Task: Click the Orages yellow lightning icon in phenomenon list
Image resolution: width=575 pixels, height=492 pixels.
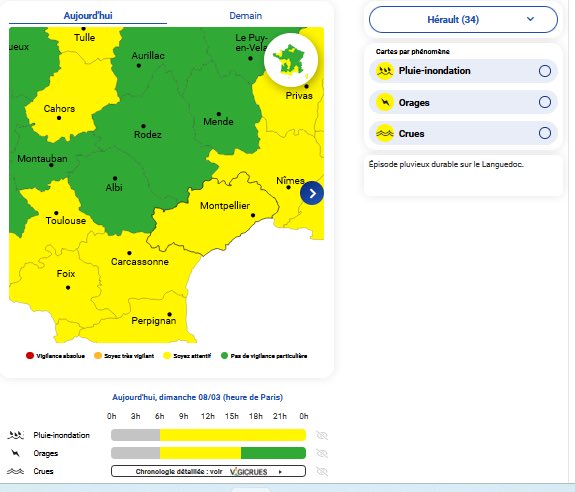Action: tap(385, 102)
